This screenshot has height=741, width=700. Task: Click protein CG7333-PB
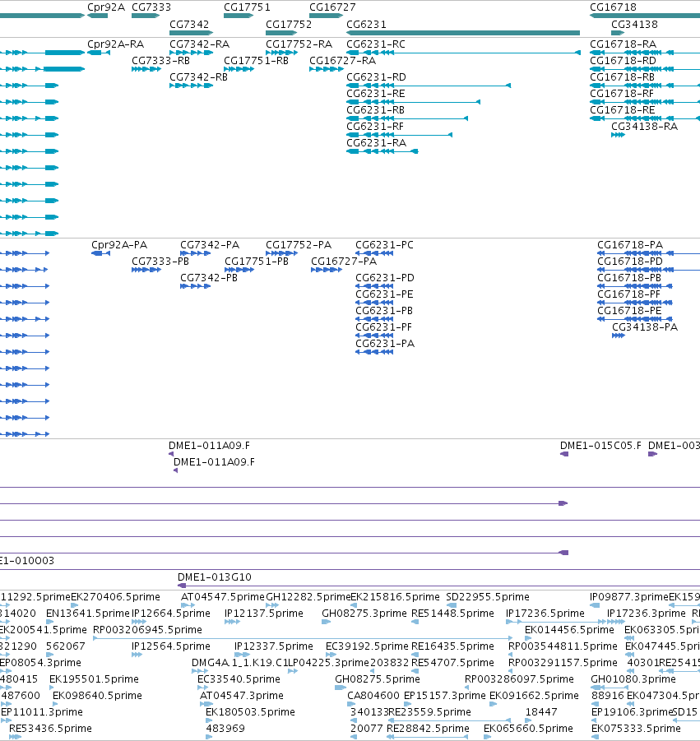click(160, 262)
